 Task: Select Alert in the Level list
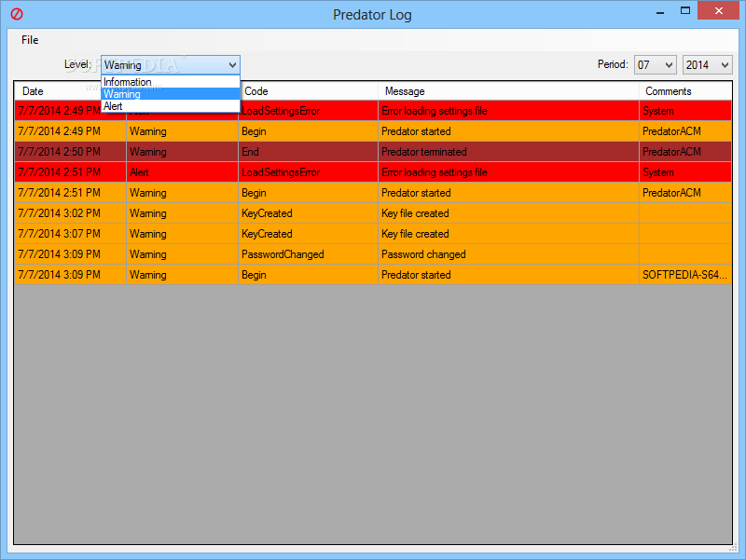coord(171,106)
